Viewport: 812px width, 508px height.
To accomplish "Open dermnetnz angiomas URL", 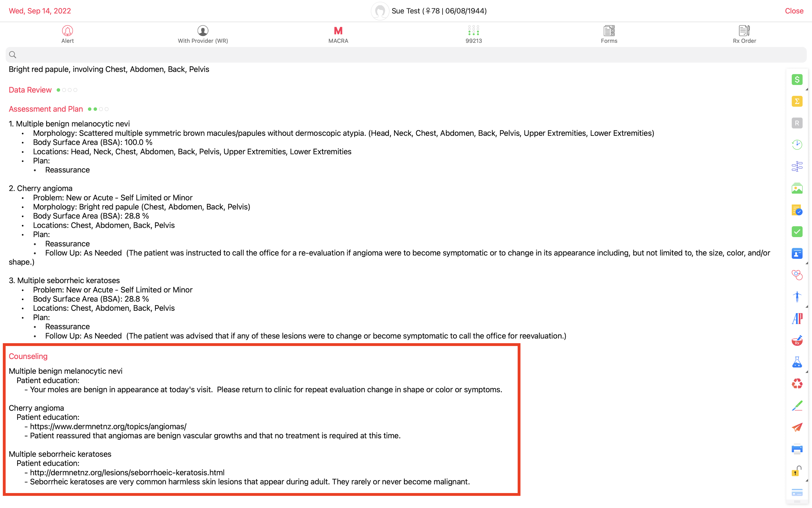I will tap(108, 426).
